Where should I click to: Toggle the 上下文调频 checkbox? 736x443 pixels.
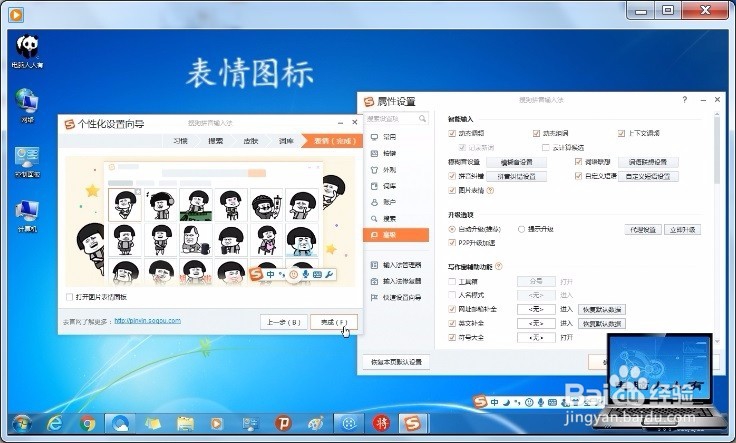click(621, 133)
